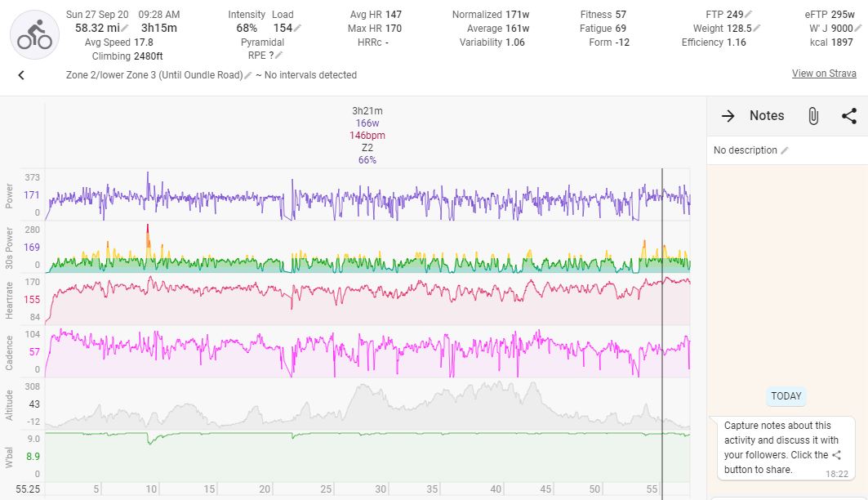Screen dimensions: 868x500
Task: Click the Notes panel heading
Action: (x=767, y=116)
